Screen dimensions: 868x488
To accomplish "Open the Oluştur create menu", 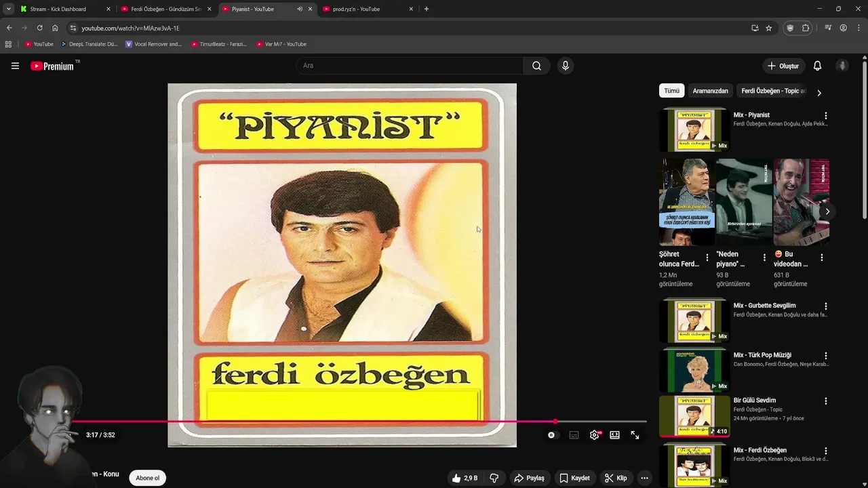I will tap(783, 66).
